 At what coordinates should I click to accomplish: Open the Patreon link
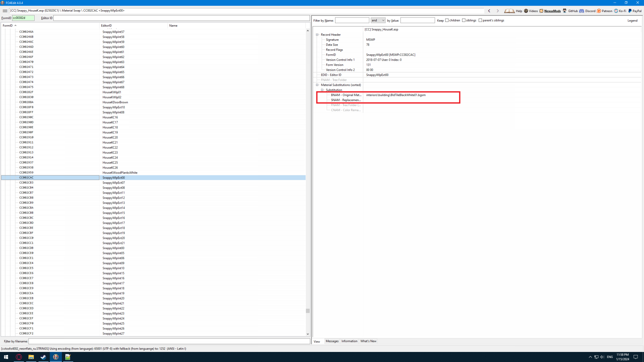coord(607,11)
